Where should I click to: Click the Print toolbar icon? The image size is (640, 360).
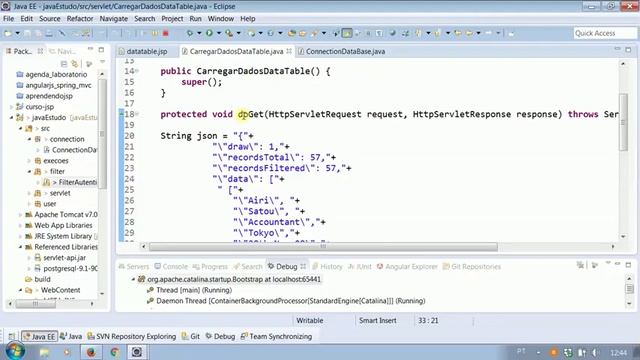[x=49, y=33]
